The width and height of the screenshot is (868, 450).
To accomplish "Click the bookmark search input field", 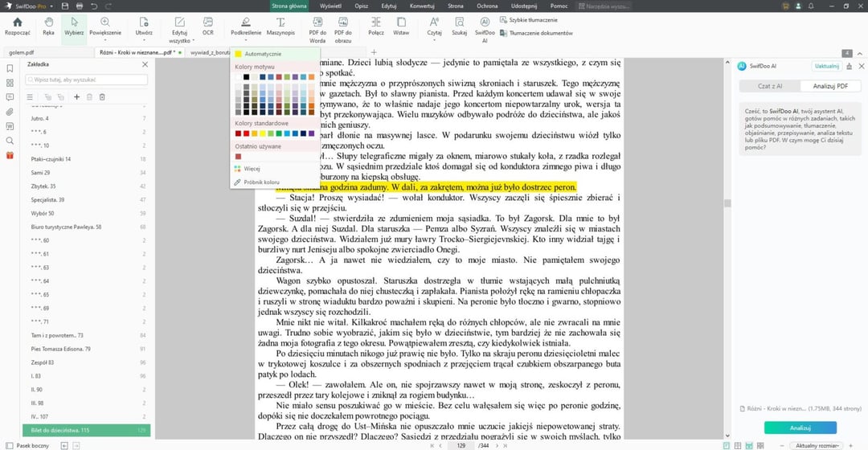I will click(87, 80).
